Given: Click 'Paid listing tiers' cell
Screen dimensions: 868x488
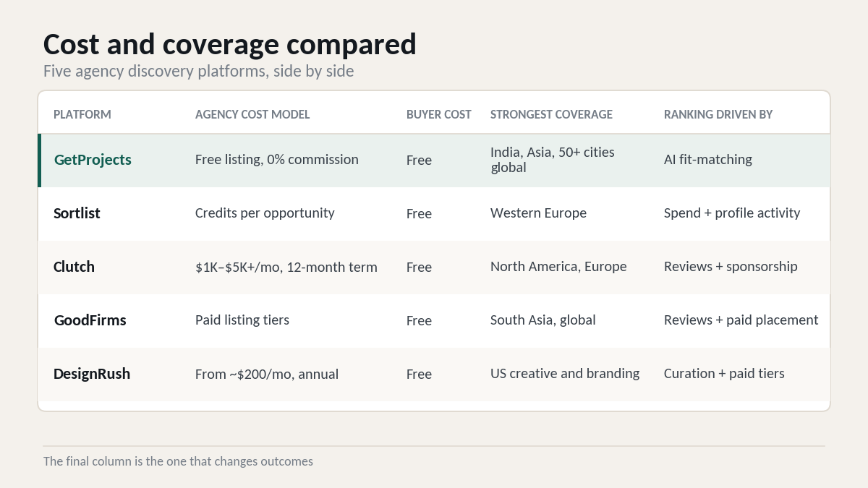Looking at the screenshot, I should point(242,320).
